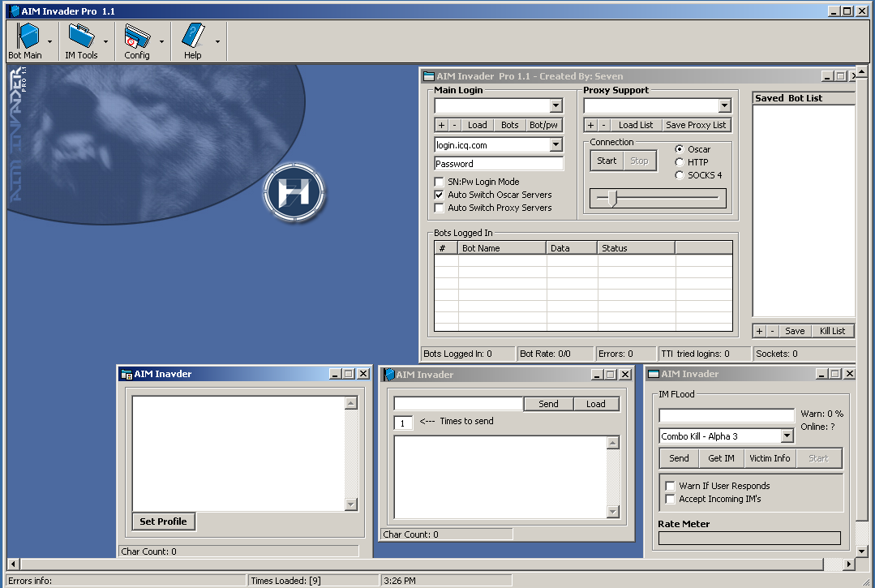875x588 pixels.
Task: Open the arrow menu beside Config
Action: point(161,41)
